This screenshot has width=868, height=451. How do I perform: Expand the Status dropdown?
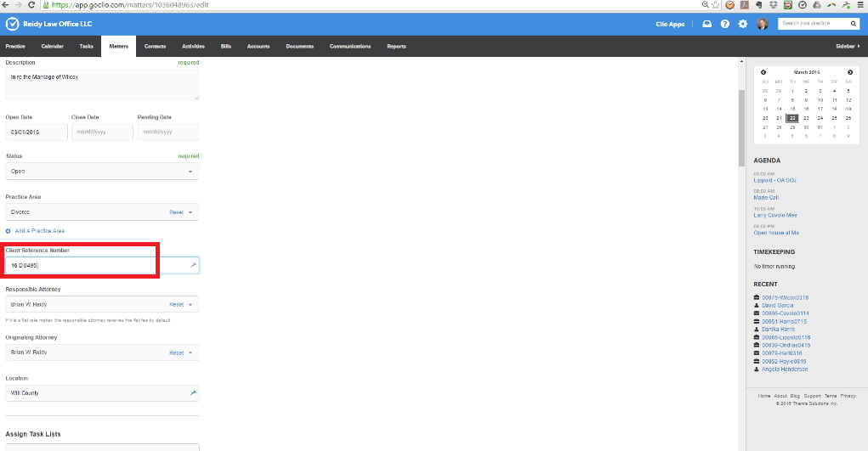102,172
